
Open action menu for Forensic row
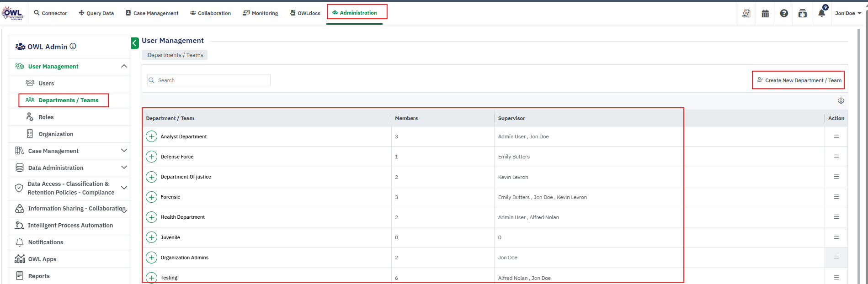(x=836, y=197)
